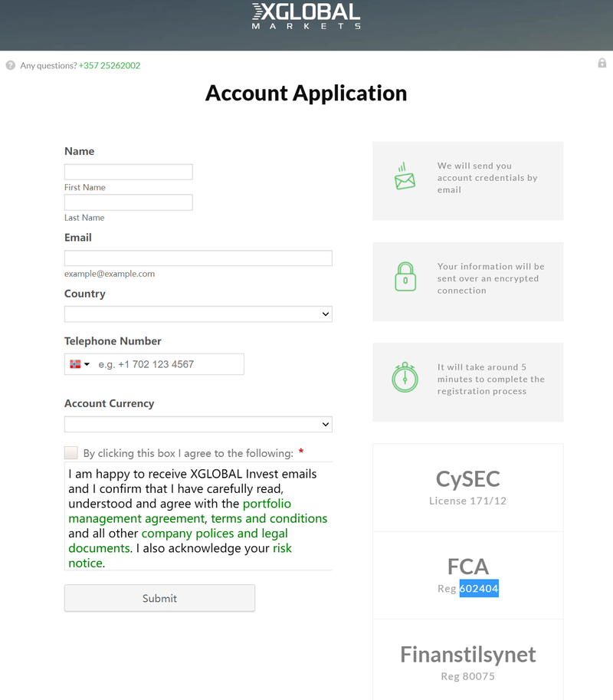613x700 pixels.
Task: Click the padlock icon at top right
Action: coord(602,63)
